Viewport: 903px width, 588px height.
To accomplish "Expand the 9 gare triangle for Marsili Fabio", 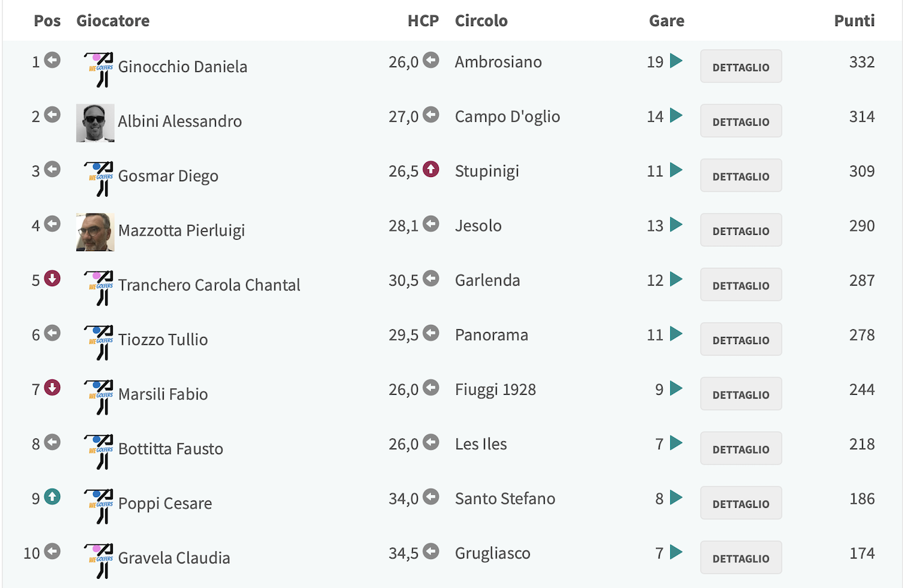I will coord(676,388).
